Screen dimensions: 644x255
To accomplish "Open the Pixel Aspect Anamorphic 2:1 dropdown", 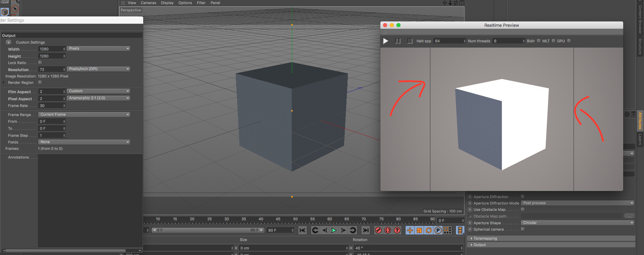I will point(99,98).
